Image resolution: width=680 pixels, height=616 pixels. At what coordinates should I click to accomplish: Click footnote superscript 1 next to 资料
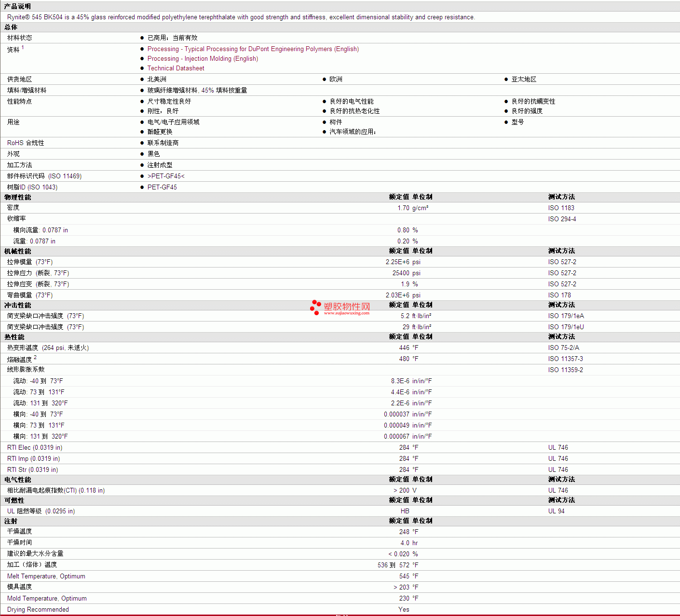tap(23, 47)
